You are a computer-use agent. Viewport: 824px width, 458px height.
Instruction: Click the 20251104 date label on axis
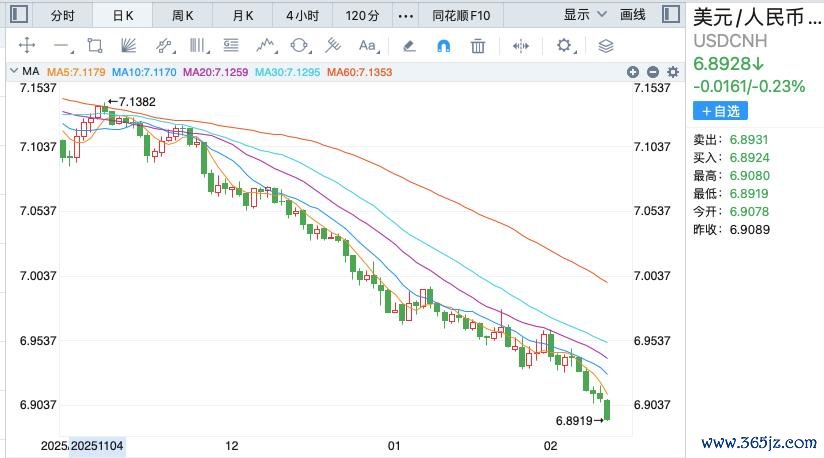tap(97, 446)
